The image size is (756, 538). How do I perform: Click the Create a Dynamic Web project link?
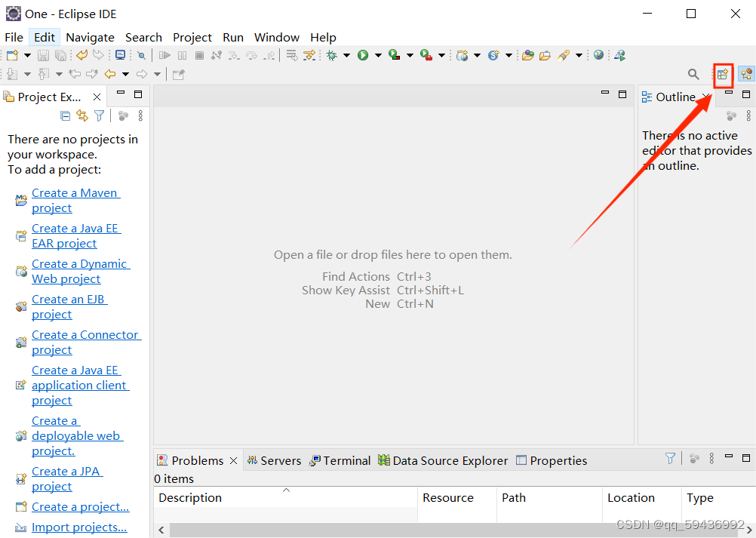(81, 272)
